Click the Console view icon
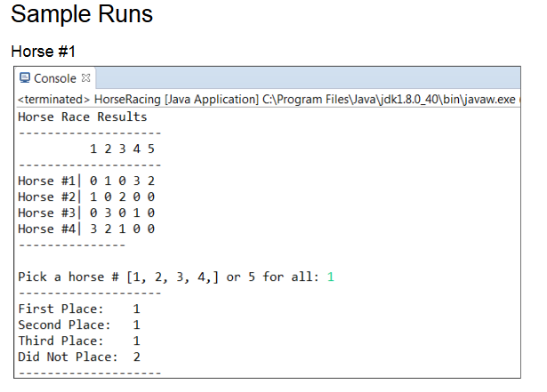The height and width of the screenshot is (392, 547). tap(25, 78)
